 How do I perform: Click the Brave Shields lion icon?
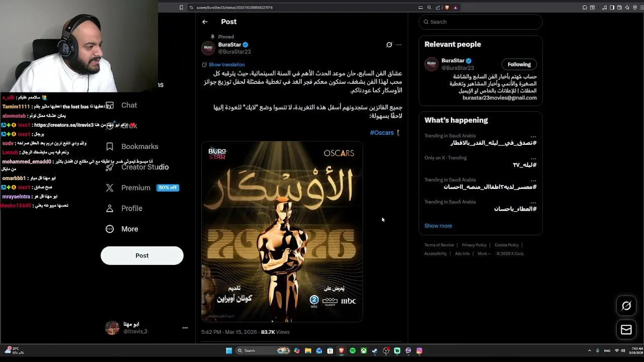click(x=447, y=8)
